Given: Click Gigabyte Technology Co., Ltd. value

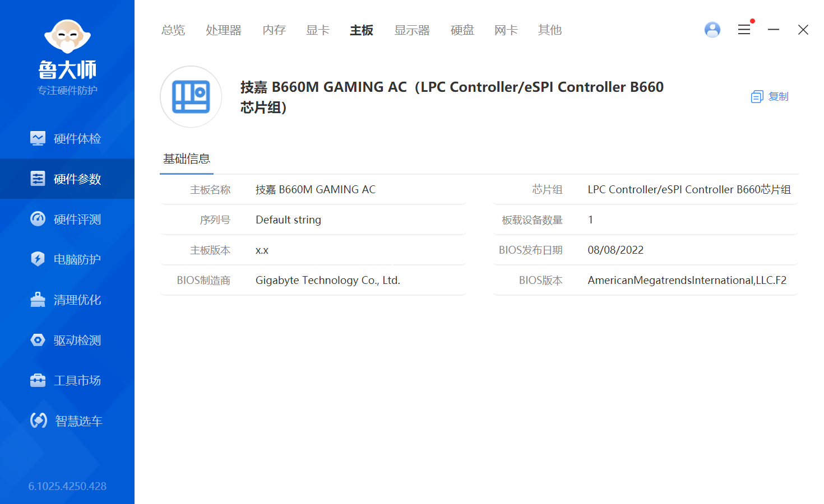Looking at the screenshot, I should pyautogui.click(x=327, y=280).
